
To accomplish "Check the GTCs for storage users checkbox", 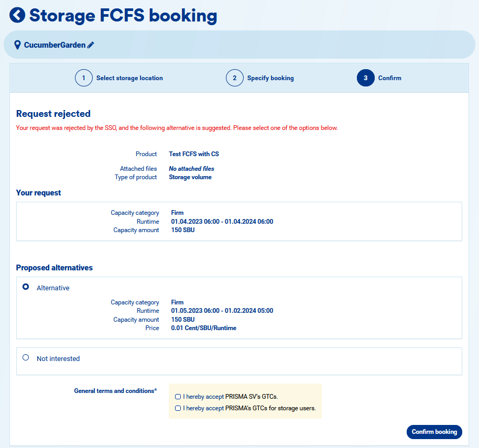I will tap(178, 408).
